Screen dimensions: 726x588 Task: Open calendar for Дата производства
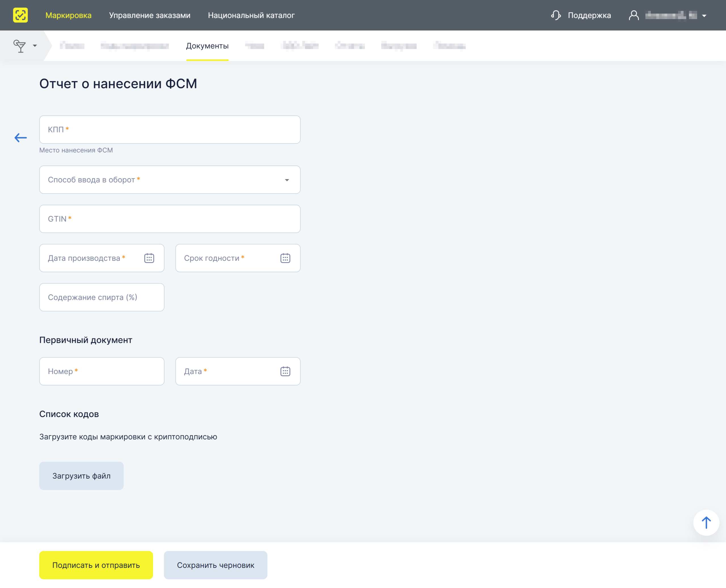point(149,258)
